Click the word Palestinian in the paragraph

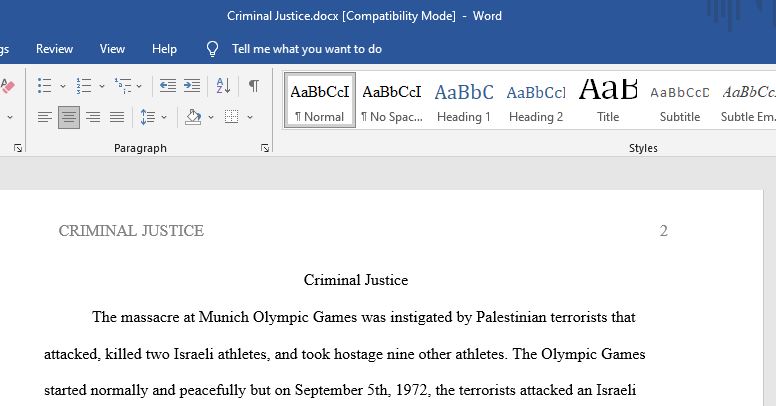pos(511,317)
